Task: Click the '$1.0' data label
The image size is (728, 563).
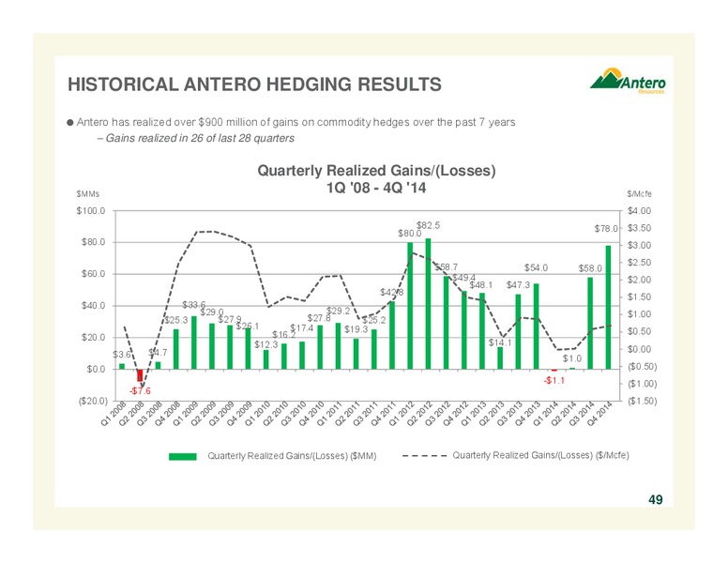Action: pos(572,358)
